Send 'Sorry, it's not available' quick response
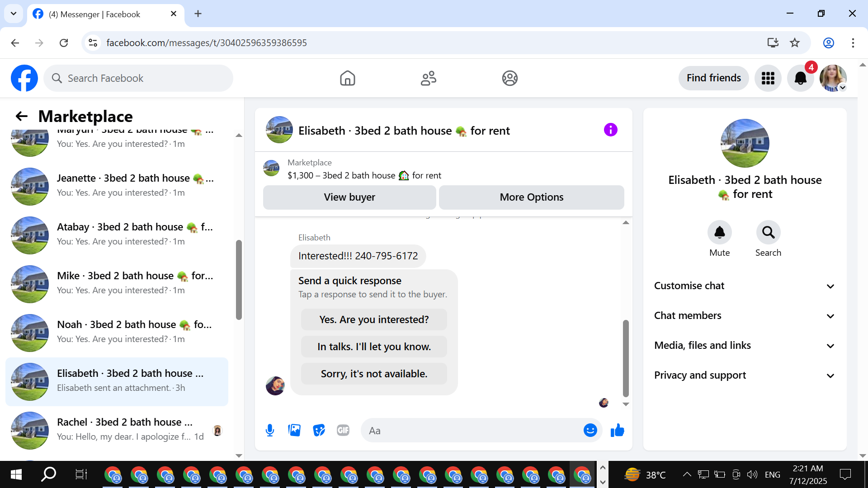The image size is (868, 488). click(x=374, y=374)
